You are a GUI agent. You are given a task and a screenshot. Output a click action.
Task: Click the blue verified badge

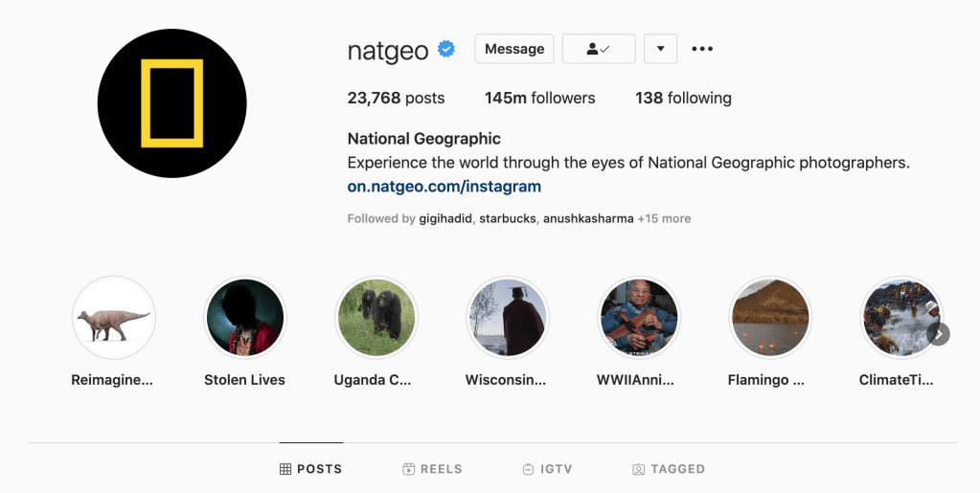coord(446,49)
